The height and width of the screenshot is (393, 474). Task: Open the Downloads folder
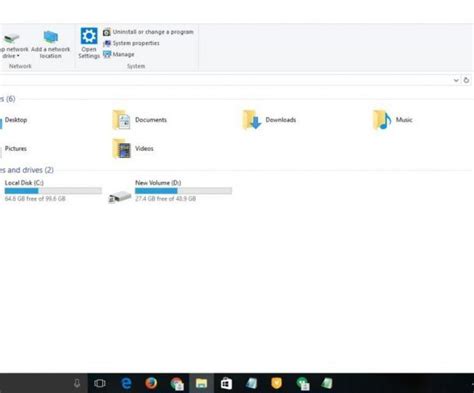coord(269,120)
